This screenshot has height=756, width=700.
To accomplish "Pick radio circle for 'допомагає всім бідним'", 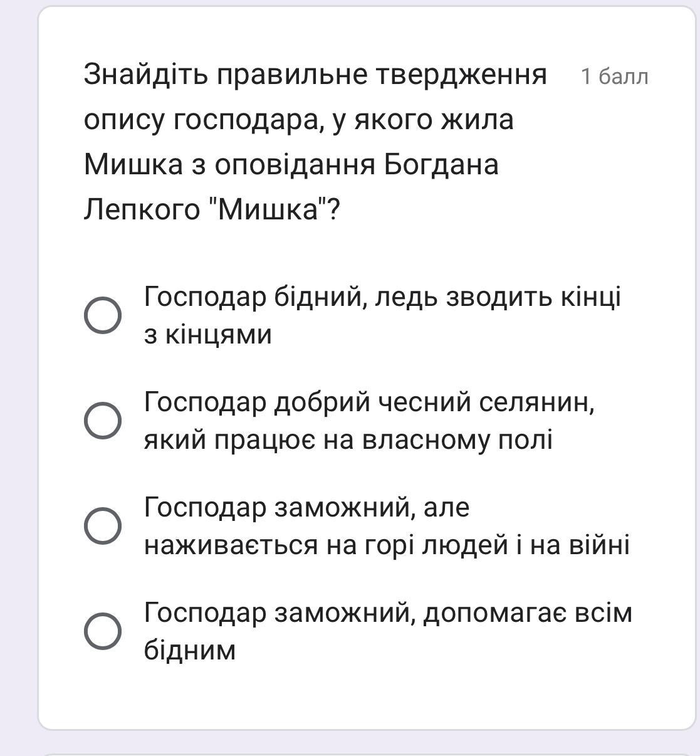I will coord(103,631).
